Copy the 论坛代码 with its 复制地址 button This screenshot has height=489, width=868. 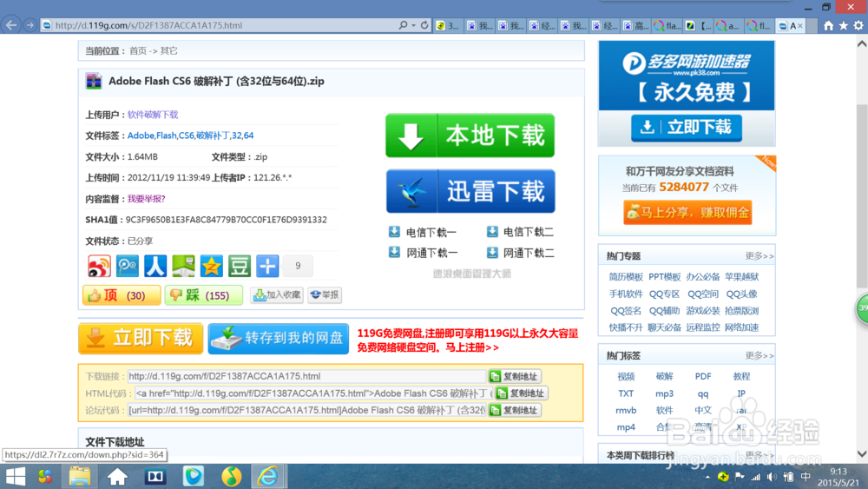pos(515,410)
